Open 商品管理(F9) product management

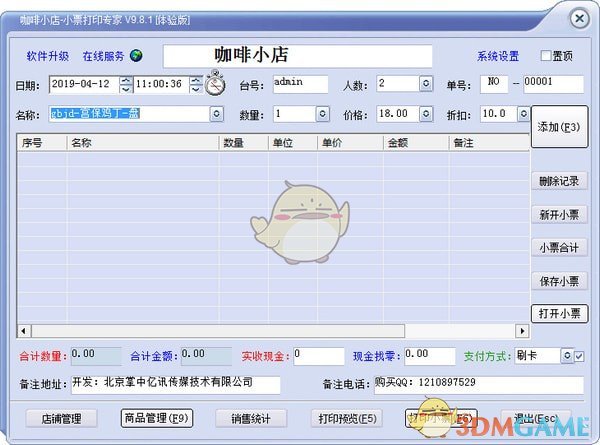pyautogui.click(x=156, y=418)
